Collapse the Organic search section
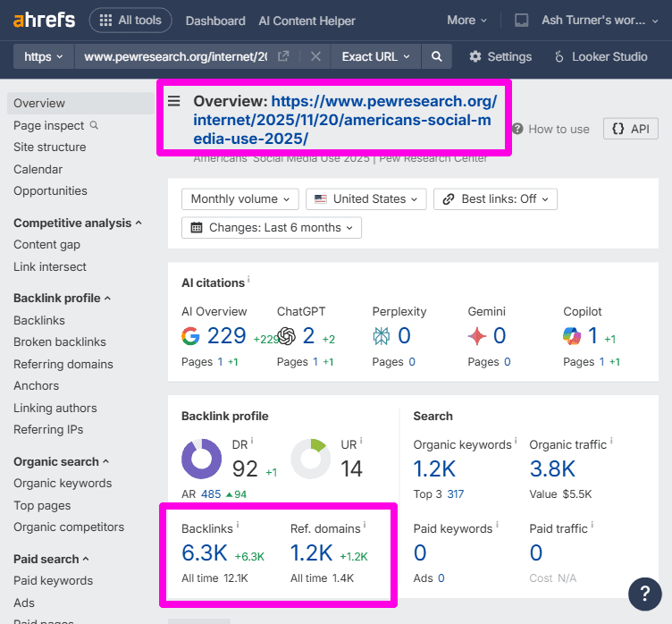Viewport: 672px width, 624px height. click(62, 461)
